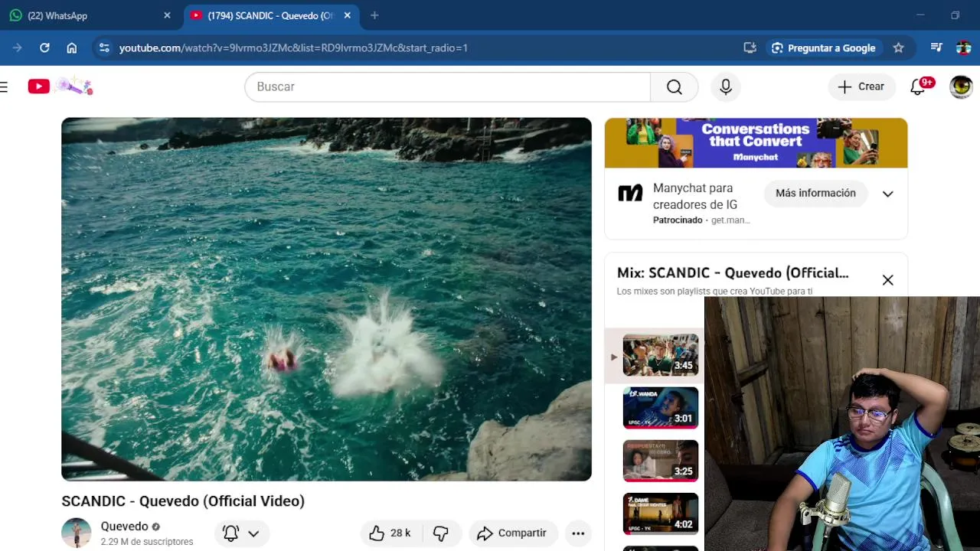980x551 pixels.
Task: Open the browser home page icon
Action: click(x=71, y=47)
